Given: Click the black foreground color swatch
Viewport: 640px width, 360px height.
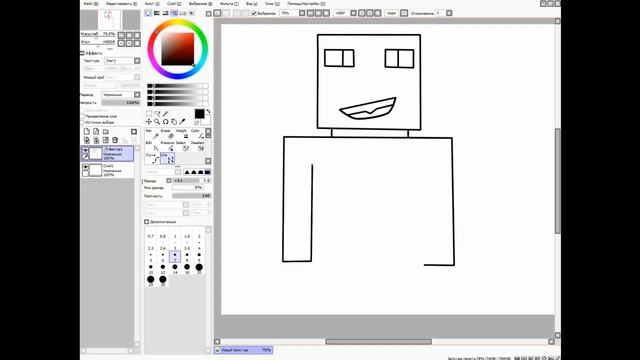Looking at the screenshot, I should pos(199,114).
